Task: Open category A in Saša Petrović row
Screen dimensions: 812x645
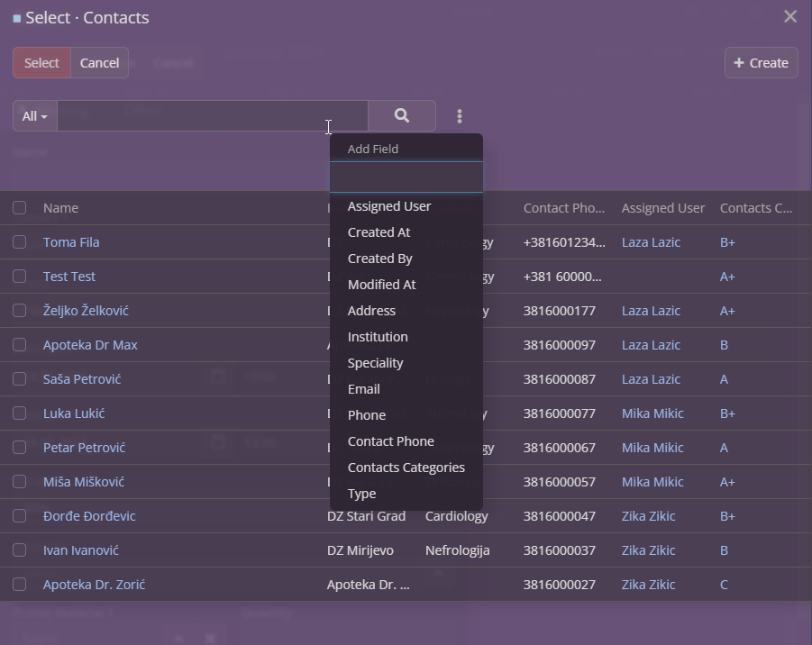Action: click(724, 379)
